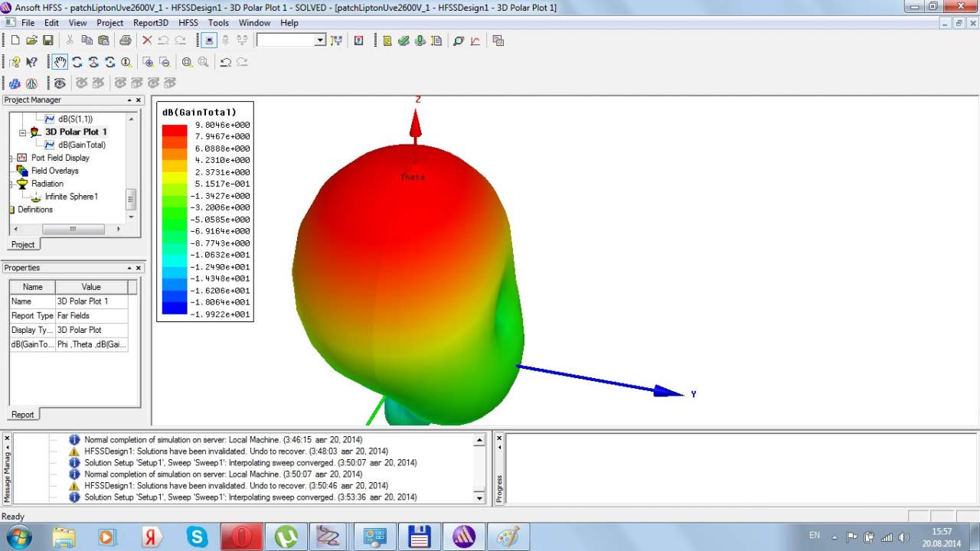
Task: Click the Validate green checkmark icon
Action: coord(403,41)
